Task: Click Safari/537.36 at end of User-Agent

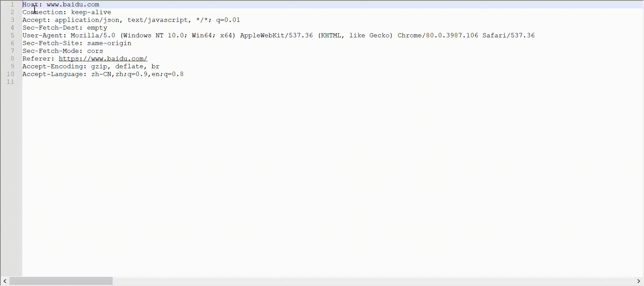Action: coord(508,36)
